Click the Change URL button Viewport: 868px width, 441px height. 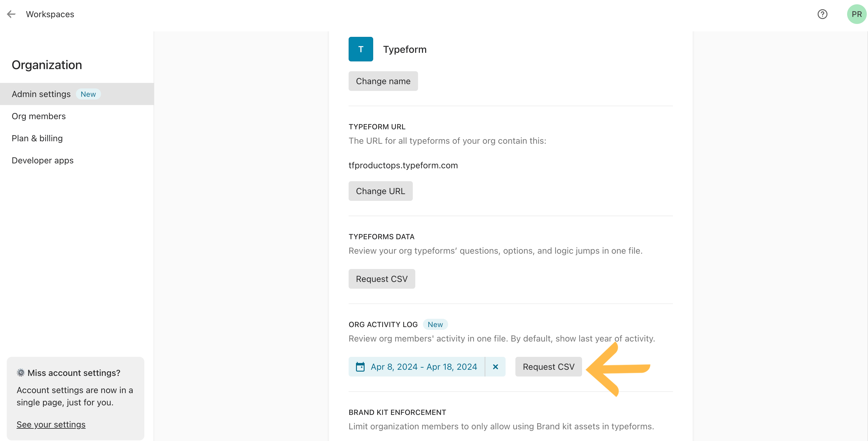[x=381, y=191]
